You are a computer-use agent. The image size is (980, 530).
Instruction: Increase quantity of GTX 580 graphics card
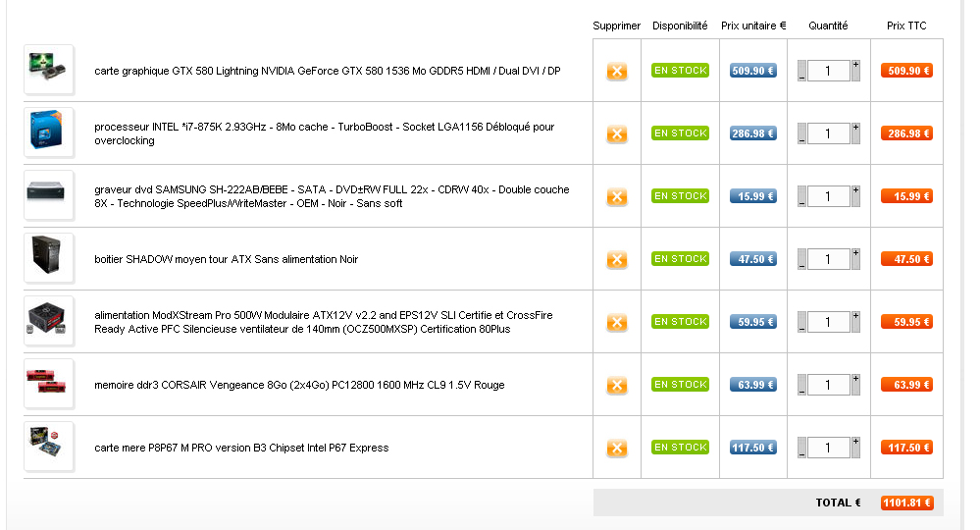coord(855,65)
